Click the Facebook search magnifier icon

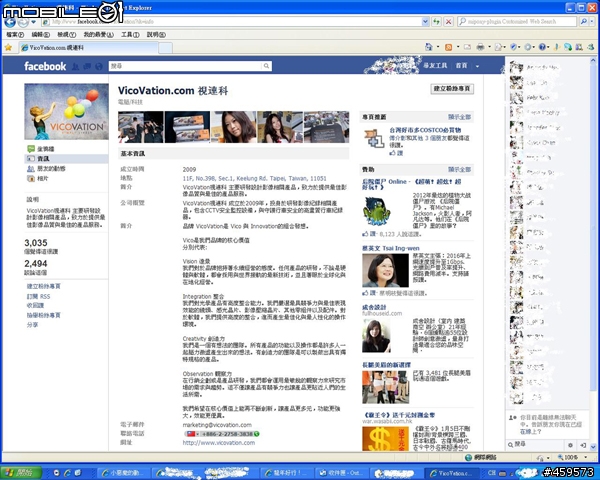coord(267,66)
